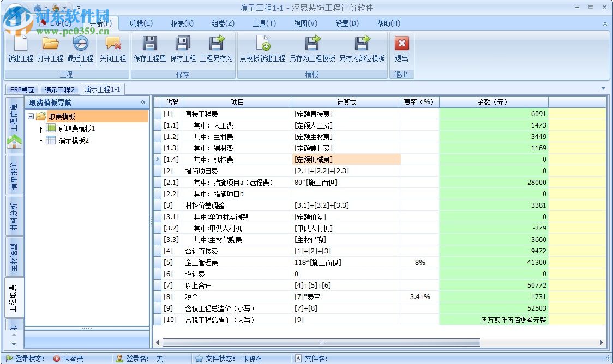
Task: Click the horizontal scrollbar's right arrow
Action: [602, 343]
